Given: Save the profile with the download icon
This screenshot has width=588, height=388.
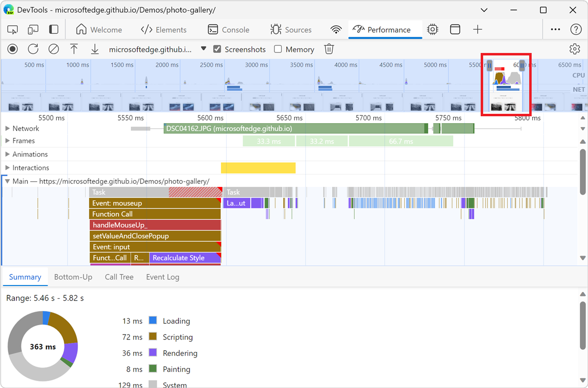Looking at the screenshot, I should [x=95, y=49].
